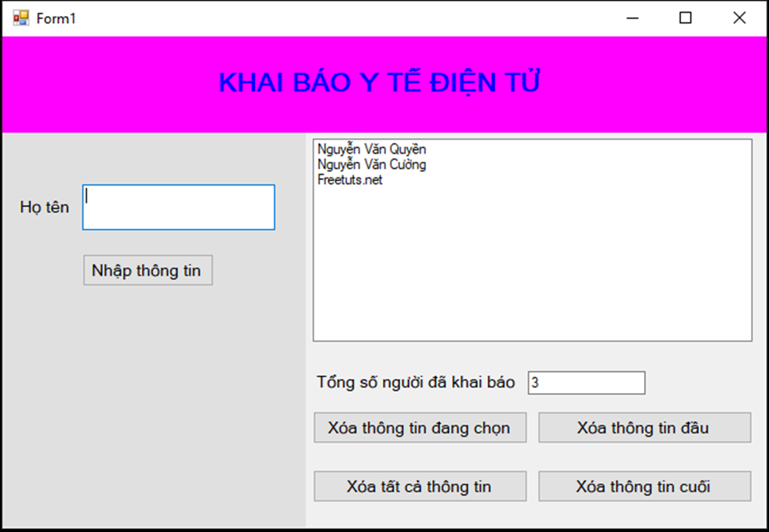Click the "Họ tên" label
The image size is (769, 532).
44,208
